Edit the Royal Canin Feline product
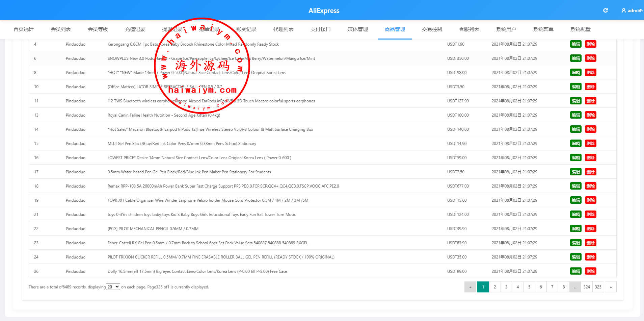Screen dimensions: 644x321 coord(576,115)
